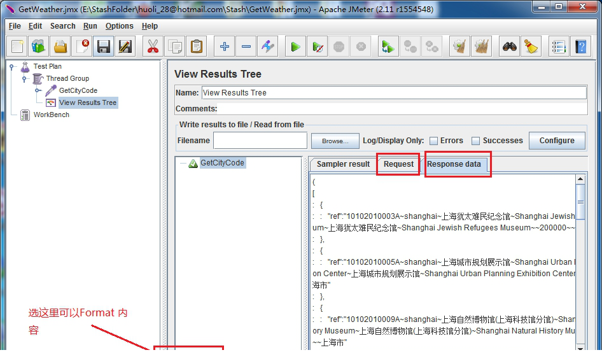Start the test with the green play icon

point(296,47)
